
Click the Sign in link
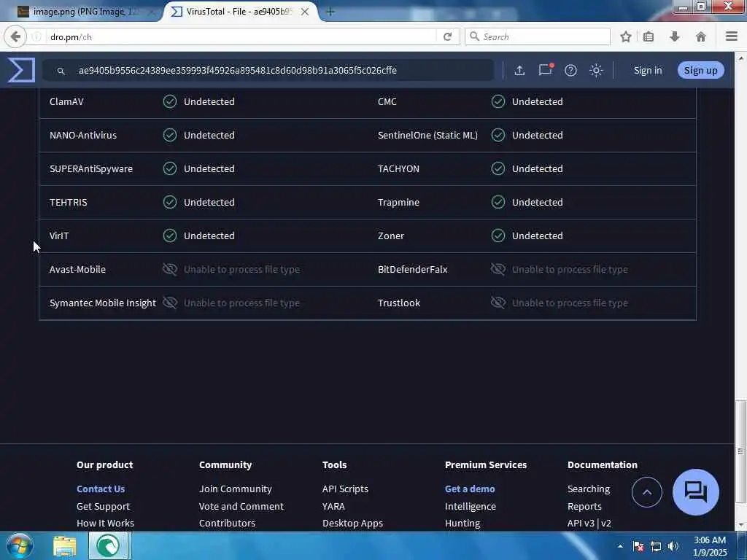point(648,71)
